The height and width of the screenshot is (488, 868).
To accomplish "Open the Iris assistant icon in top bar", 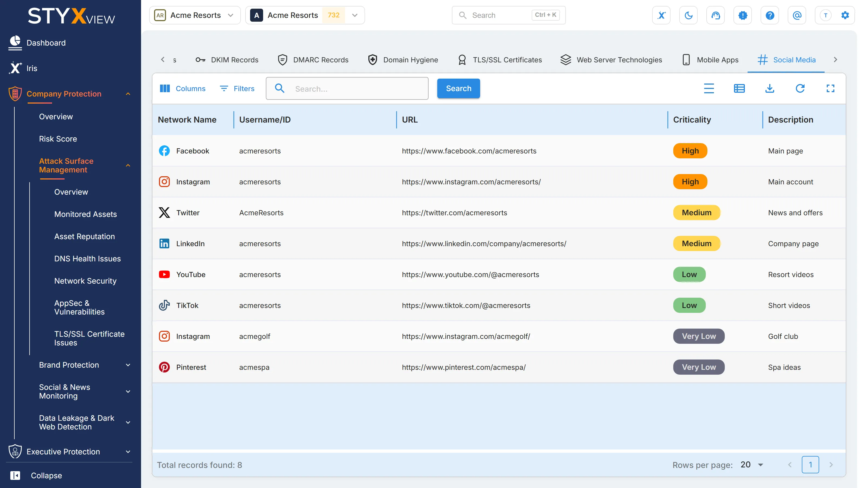I will tap(661, 15).
